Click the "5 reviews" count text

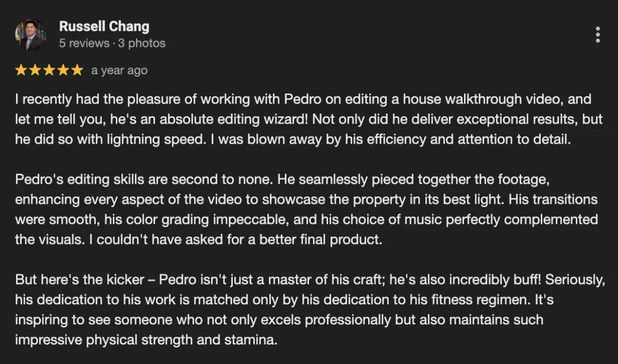coord(84,43)
